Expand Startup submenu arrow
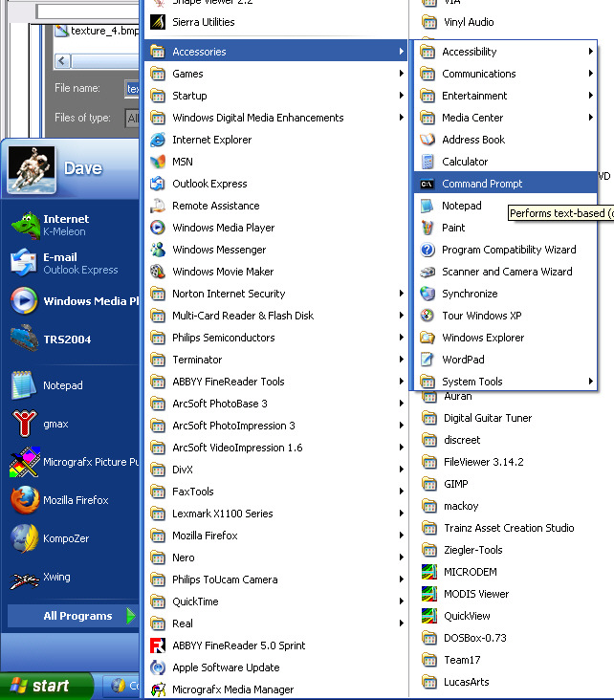Screen dimensions: 614x700 pos(402,95)
